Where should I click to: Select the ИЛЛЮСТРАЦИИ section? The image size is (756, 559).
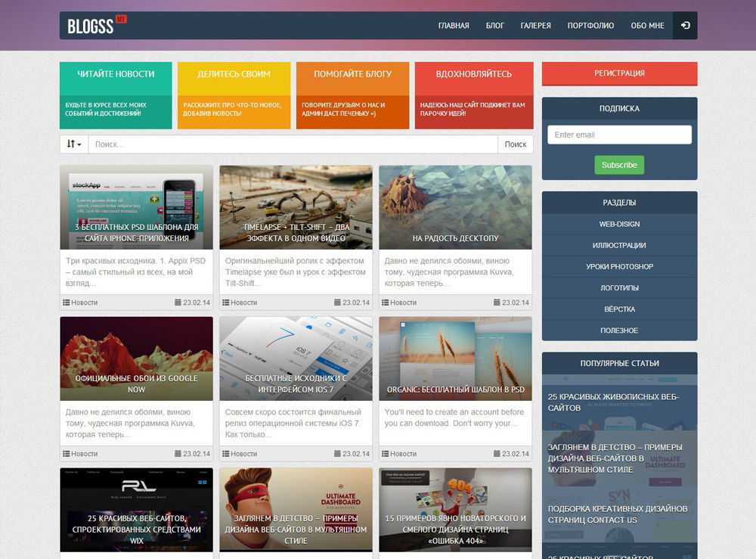pos(620,246)
